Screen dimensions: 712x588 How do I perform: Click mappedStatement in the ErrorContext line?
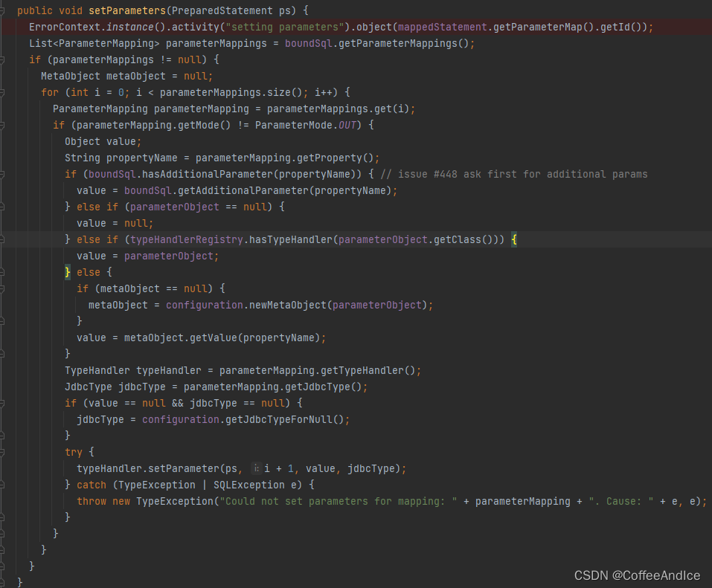443,28
